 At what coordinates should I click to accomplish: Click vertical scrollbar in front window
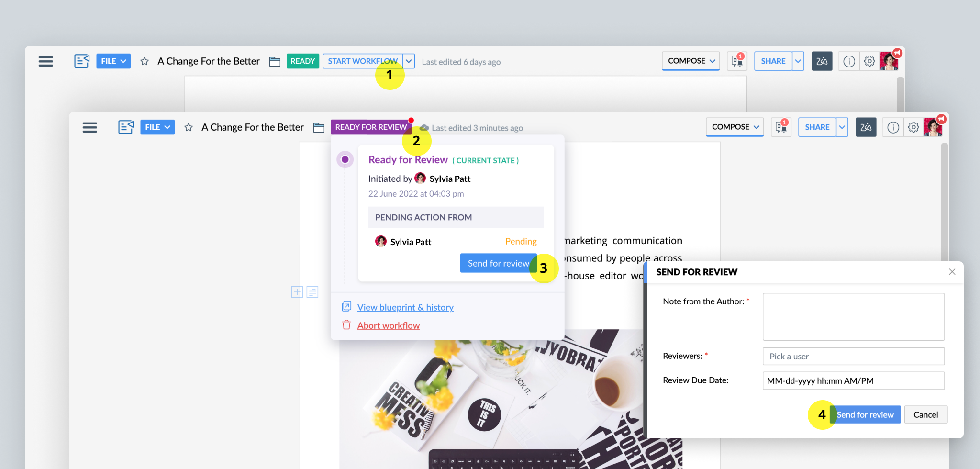point(944,201)
